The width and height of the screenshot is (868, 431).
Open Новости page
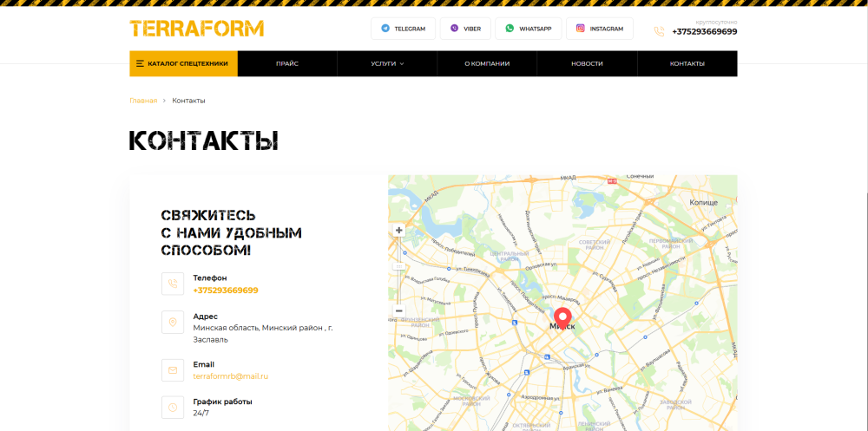coord(588,63)
